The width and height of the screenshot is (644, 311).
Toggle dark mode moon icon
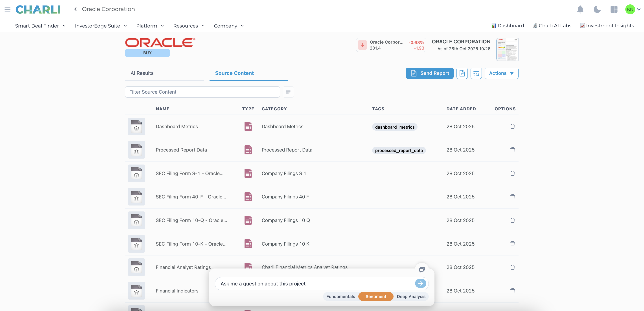coord(597,9)
